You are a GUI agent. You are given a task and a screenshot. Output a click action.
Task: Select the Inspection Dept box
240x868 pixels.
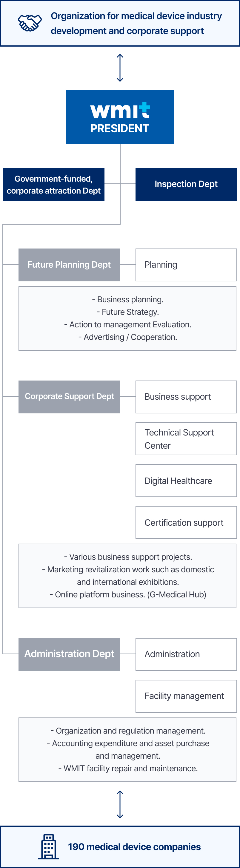(x=186, y=184)
